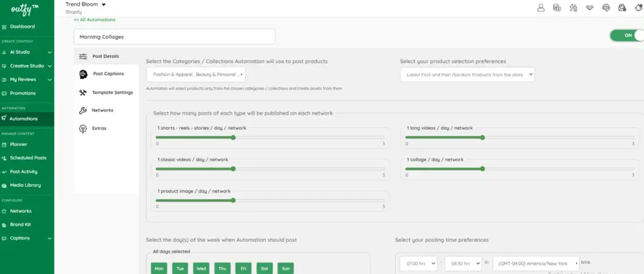The image size is (644, 274).
Task: Open Media Library in the sidebar
Action: click(x=26, y=186)
